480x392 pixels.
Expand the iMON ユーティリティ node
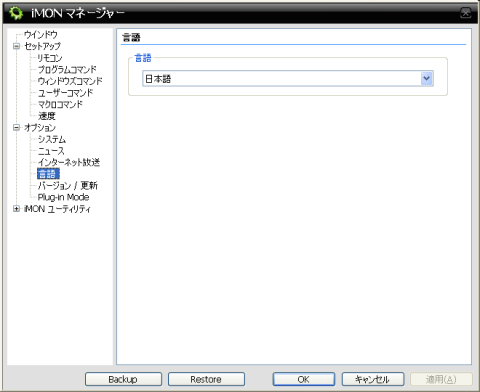coord(16,209)
